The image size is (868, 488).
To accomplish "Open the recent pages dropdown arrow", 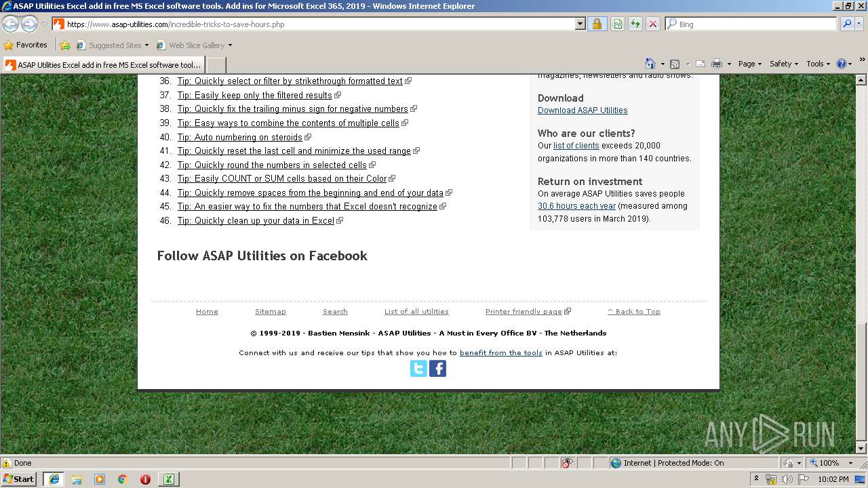I will (44, 24).
